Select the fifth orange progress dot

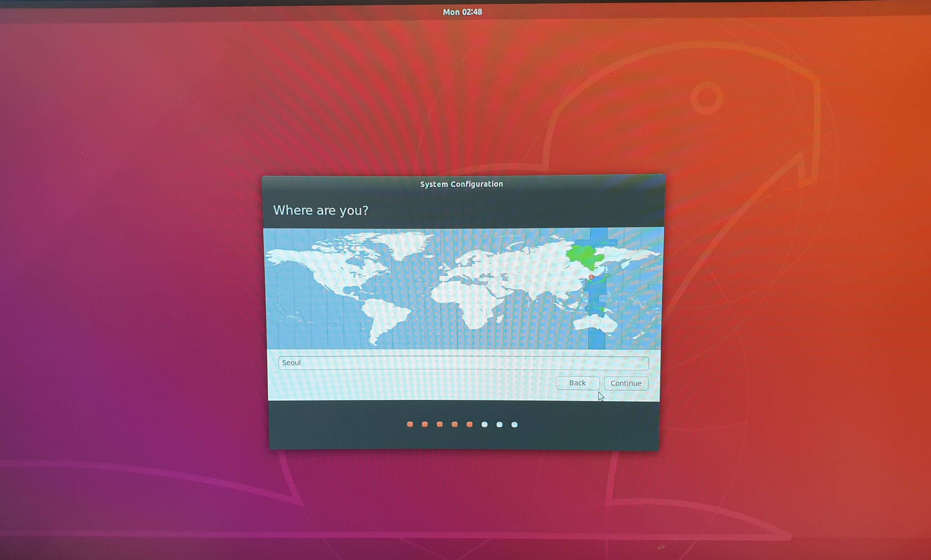click(470, 424)
